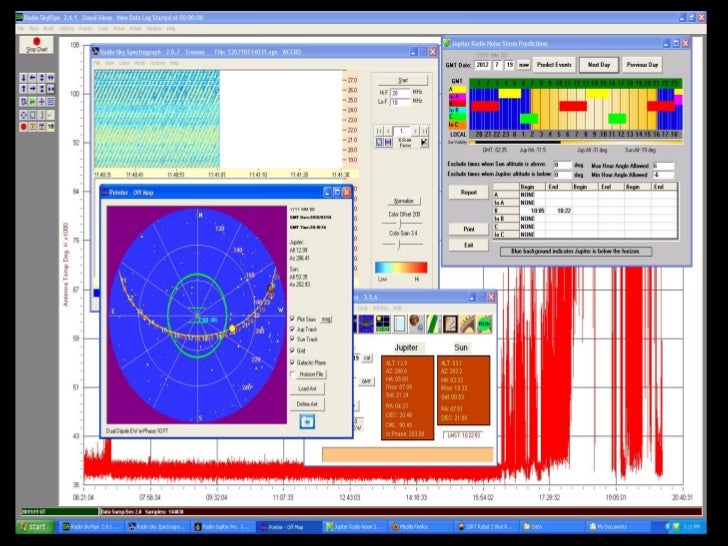Click the Define Ant button in Pointer
This screenshot has width=728, height=546.
click(x=307, y=404)
